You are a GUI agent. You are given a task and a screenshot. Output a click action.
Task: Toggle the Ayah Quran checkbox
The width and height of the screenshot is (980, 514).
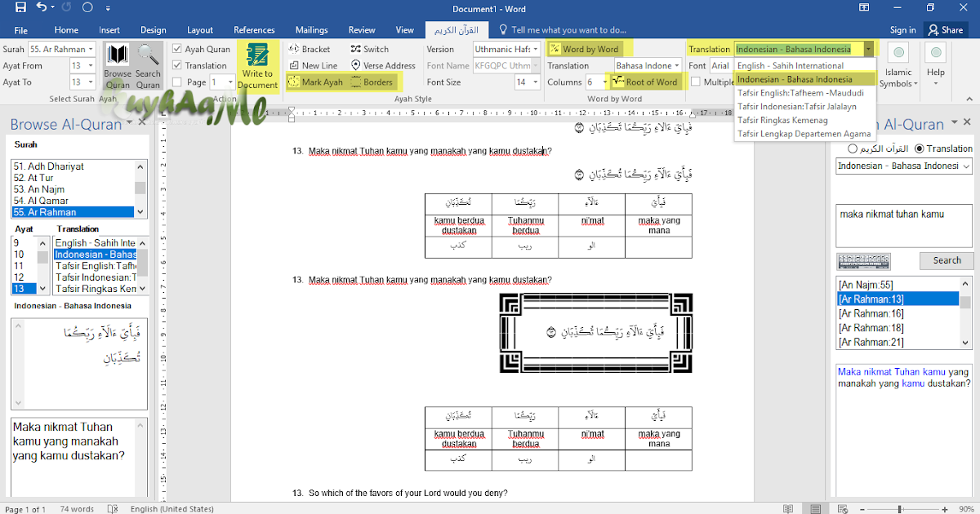[x=177, y=49]
